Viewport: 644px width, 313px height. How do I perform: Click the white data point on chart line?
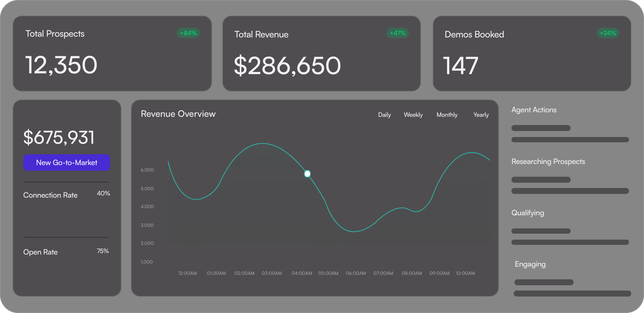[307, 174]
